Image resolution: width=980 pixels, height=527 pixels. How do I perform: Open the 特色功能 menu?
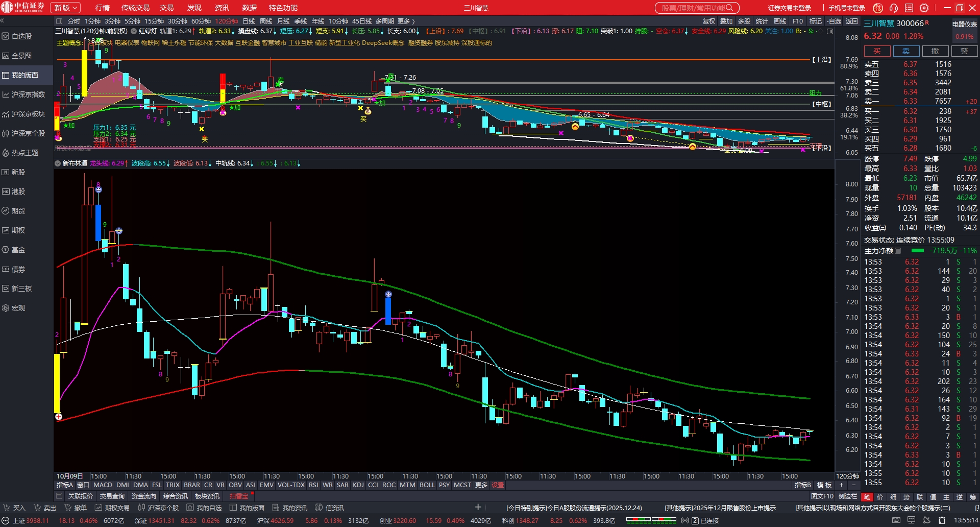pos(283,8)
